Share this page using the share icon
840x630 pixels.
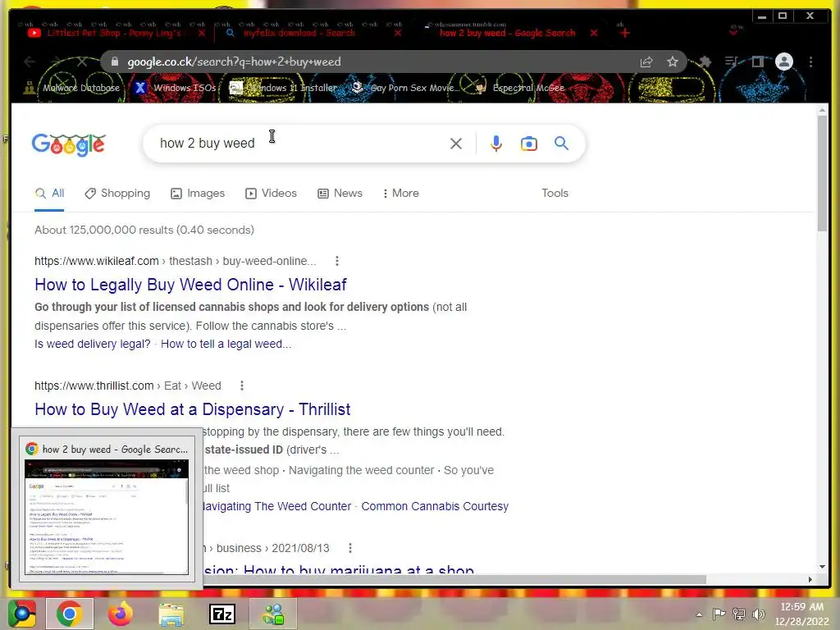[x=646, y=62]
